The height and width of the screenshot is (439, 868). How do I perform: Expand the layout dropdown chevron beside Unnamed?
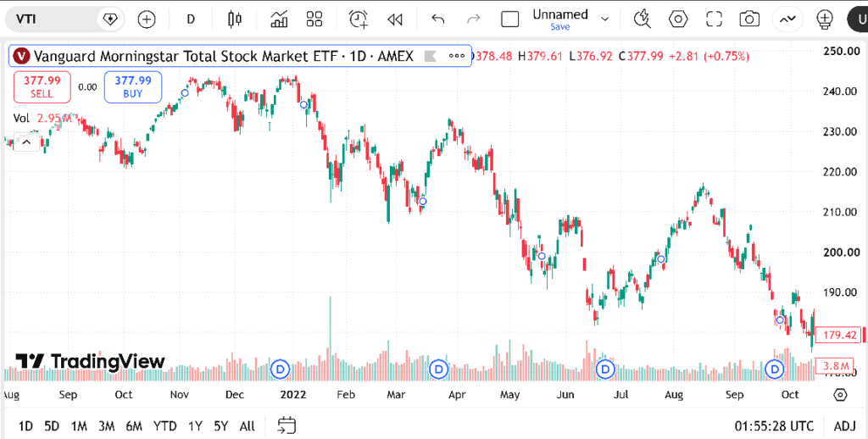click(x=605, y=19)
